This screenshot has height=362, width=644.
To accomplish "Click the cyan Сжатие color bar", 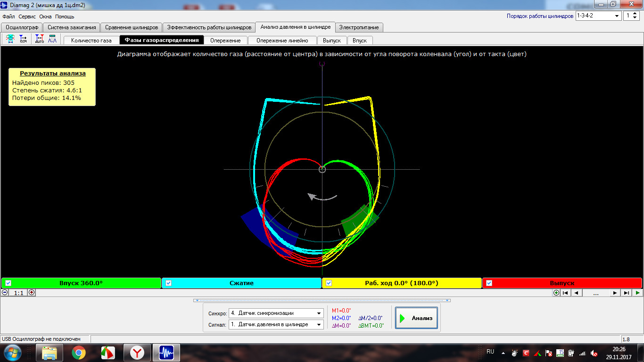I will [x=241, y=283].
